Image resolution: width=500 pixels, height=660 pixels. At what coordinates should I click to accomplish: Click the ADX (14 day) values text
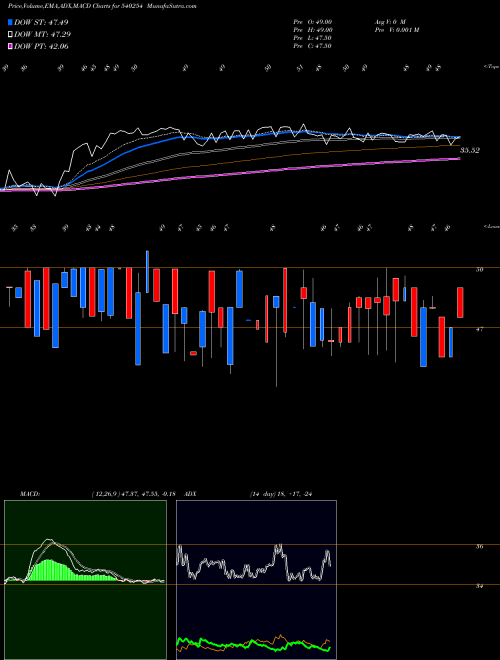pyautogui.click(x=280, y=494)
